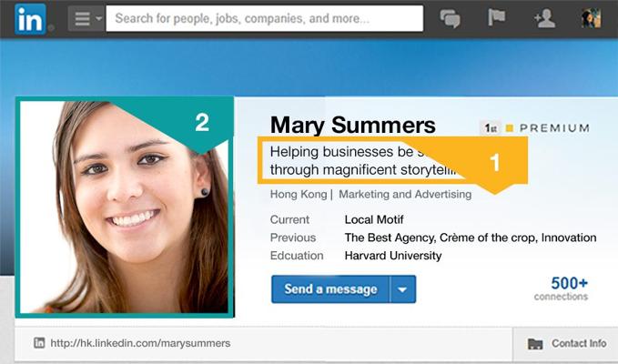Click the Local Motif current company
Viewport: 618px width, 364px height.
pos(374,219)
